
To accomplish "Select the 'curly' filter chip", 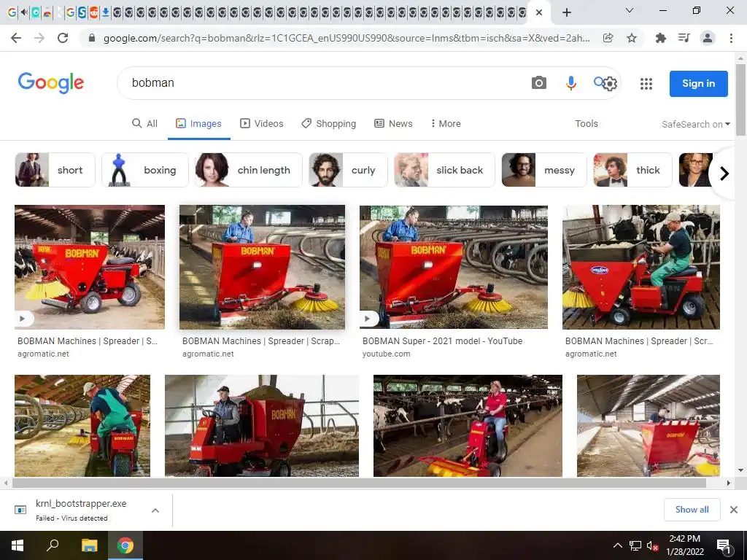I will [348, 170].
